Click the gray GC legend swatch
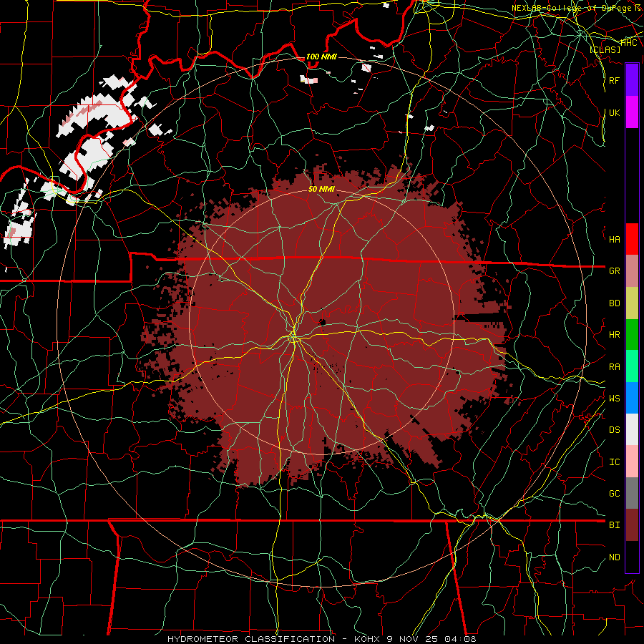This screenshot has width=644, height=644. 632,493
